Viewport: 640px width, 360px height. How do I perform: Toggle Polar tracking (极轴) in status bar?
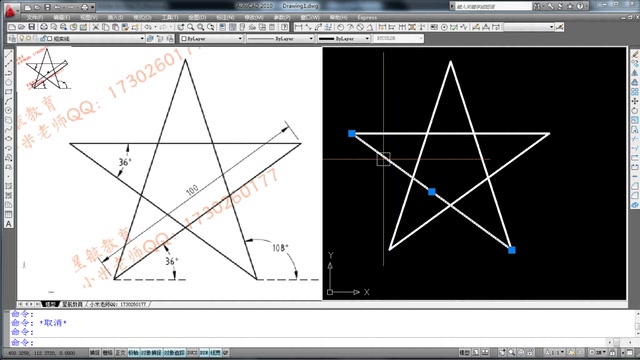pyautogui.click(x=133, y=353)
